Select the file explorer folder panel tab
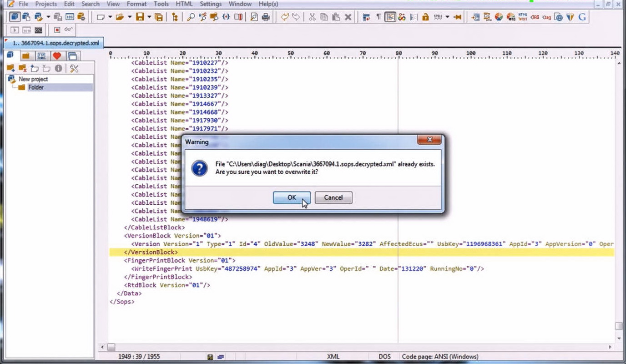The width and height of the screenshot is (626, 364). (x=26, y=56)
